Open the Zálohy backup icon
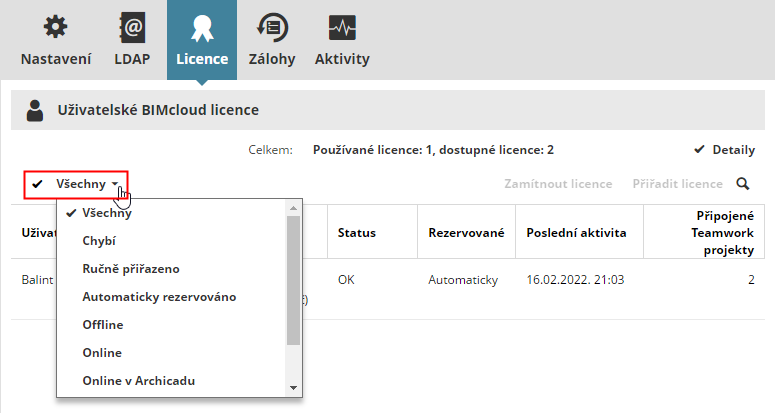The image size is (775, 413). click(x=270, y=28)
